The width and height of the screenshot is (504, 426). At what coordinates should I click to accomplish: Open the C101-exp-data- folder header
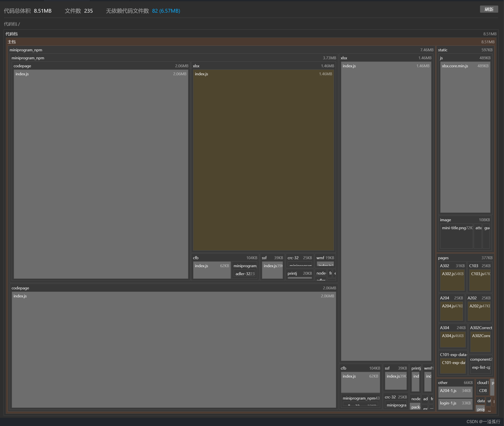tap(453, 354)
